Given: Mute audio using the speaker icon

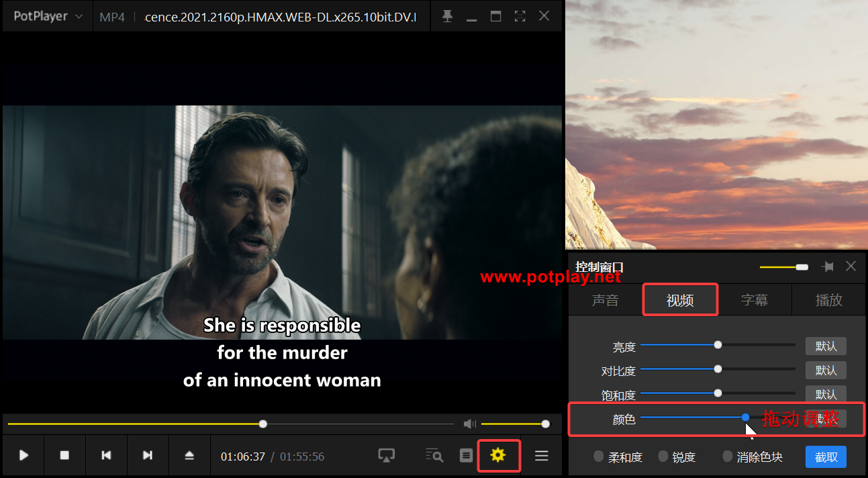Looking at the screenshot, I should click(470, 424).
